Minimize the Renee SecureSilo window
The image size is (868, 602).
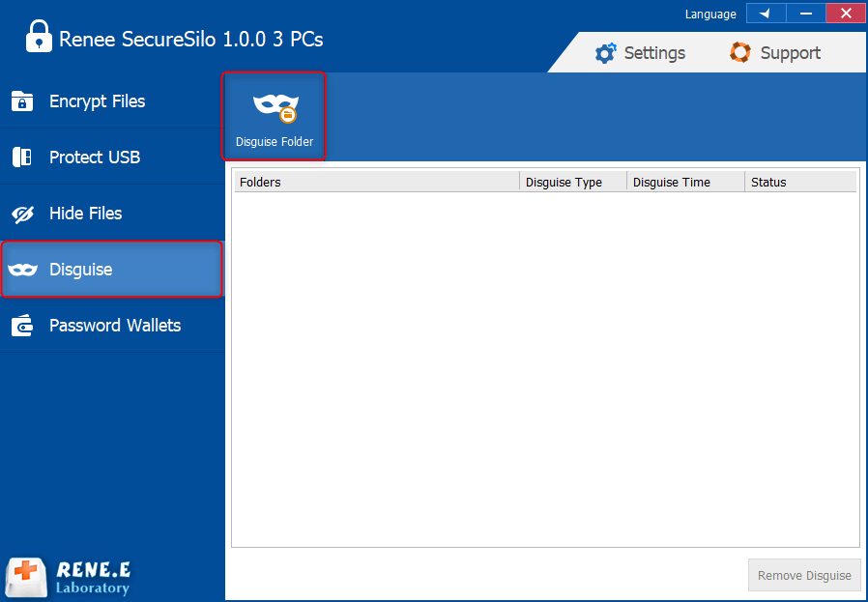pyautogui.click(x=806, y=14)
